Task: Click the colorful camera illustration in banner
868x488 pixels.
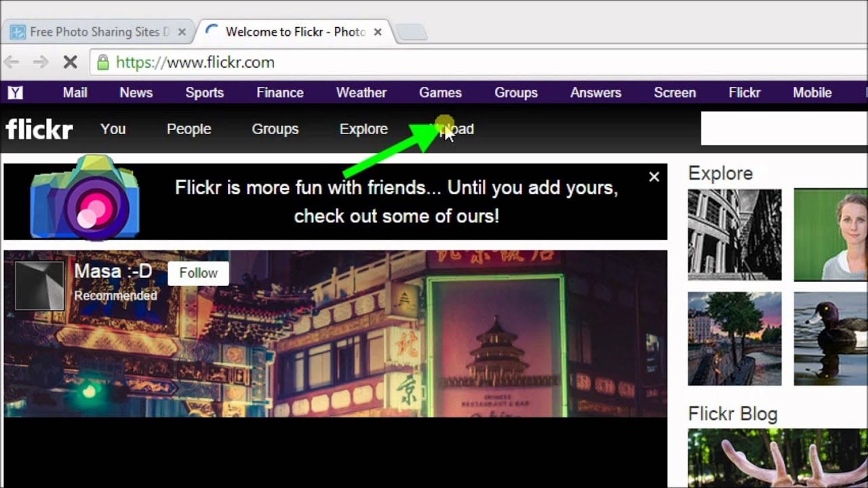Action: tap(85, 197)
